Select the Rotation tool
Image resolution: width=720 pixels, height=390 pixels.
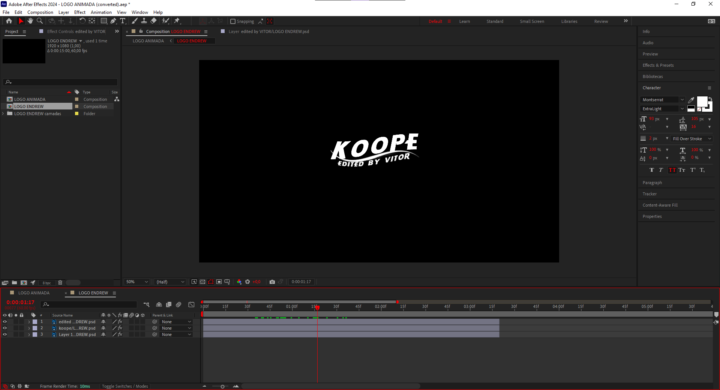coord(82,21)
